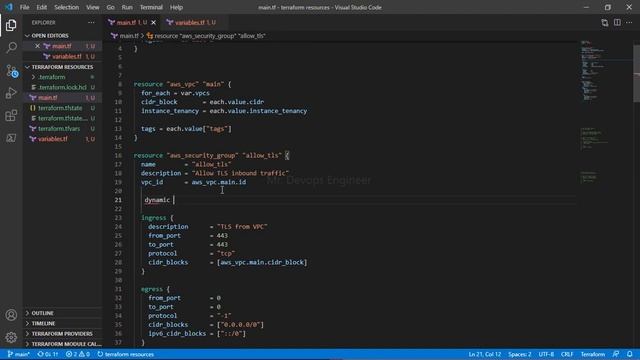Screen dimensions: 640x360
Task: Click the git branch main indicator
Action: pyautogui.click(x=19, y=354)
